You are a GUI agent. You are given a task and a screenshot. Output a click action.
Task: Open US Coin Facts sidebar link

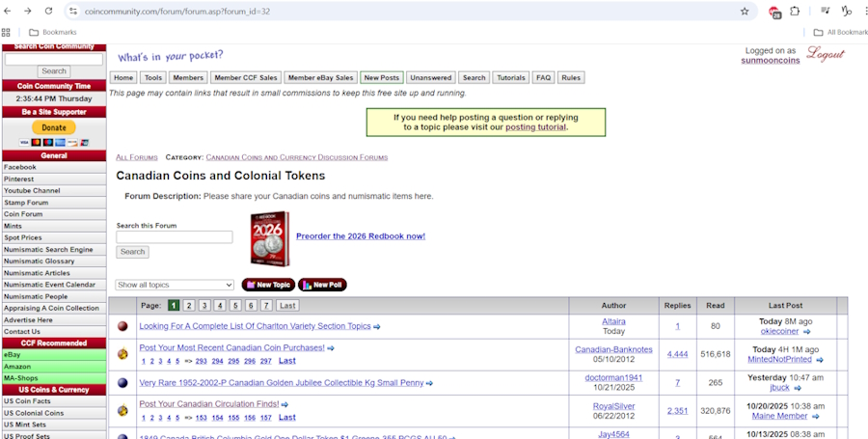click(54, 400)
